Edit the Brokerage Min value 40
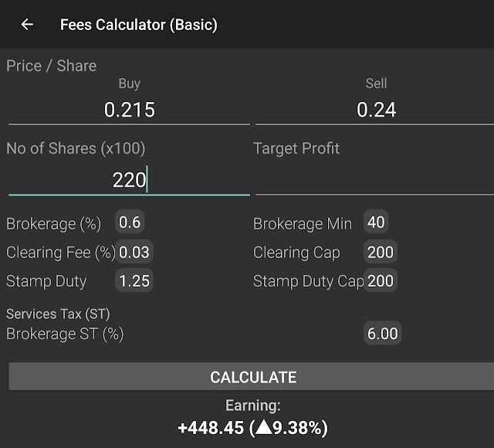Viewport: 494px width, 448px height. tap(376, 222)
